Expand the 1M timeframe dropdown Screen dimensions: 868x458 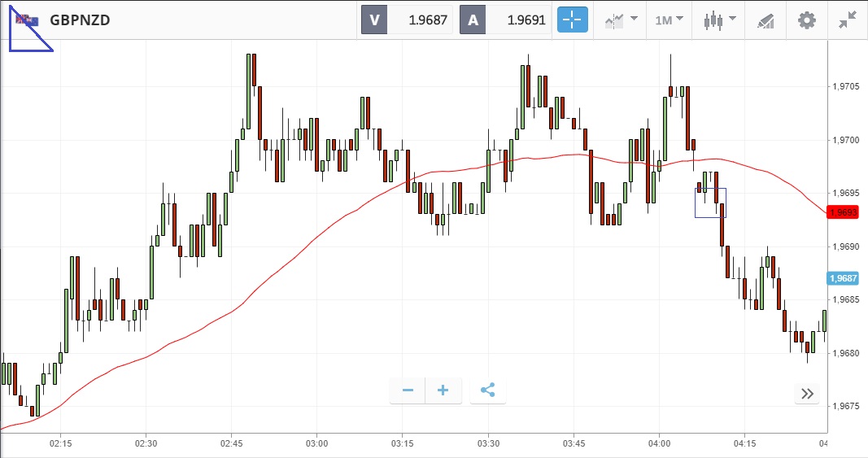[669, 20]
